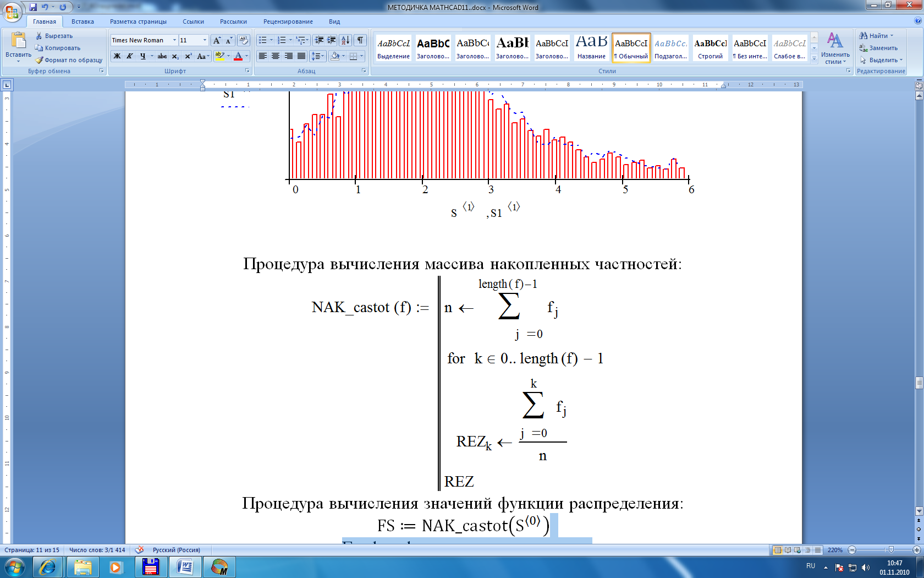The width and height of the screenshot is (924, 578).
Task: Apply red font color
Action: coord(238,56)
